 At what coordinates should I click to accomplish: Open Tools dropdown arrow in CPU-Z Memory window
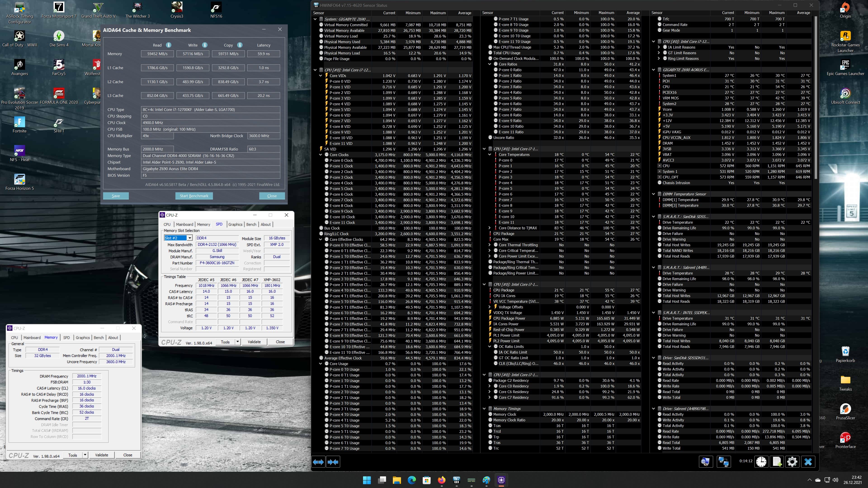coord(85,455)
